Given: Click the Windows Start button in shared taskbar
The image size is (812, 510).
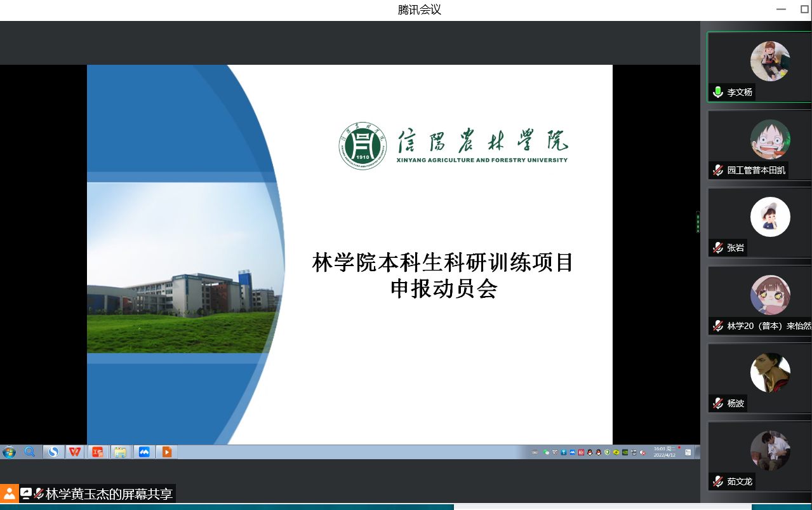Looking at the screenshot, I should [10, 452].
